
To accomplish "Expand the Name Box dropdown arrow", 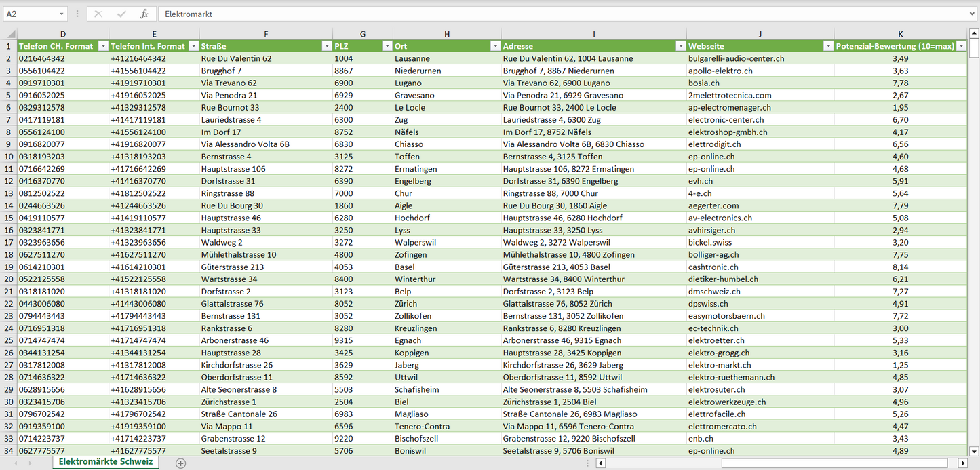I will point(62,14).
